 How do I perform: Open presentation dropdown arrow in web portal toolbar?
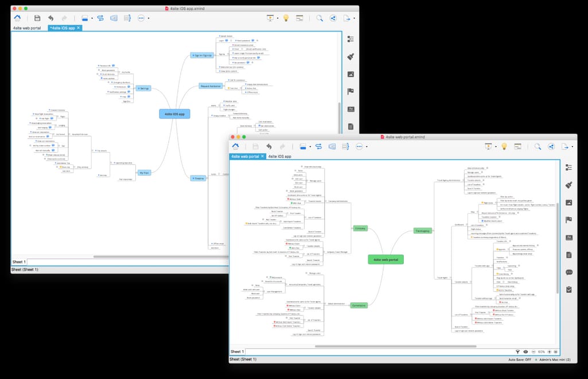(496, 147)
